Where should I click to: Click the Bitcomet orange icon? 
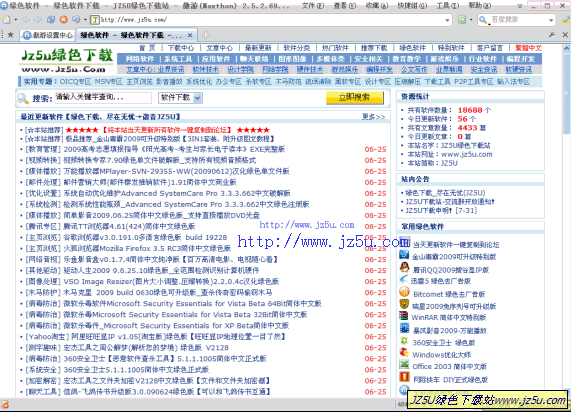[404, 292]
